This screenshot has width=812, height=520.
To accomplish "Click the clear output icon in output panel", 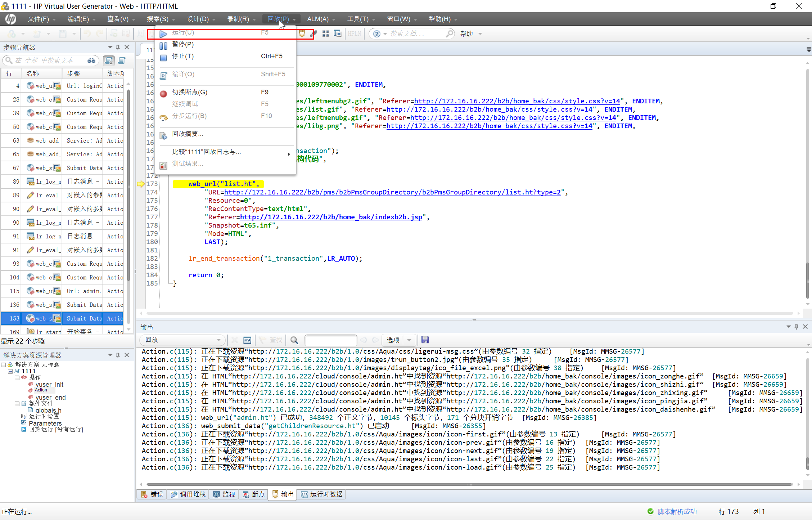I will tap(234, 340).
